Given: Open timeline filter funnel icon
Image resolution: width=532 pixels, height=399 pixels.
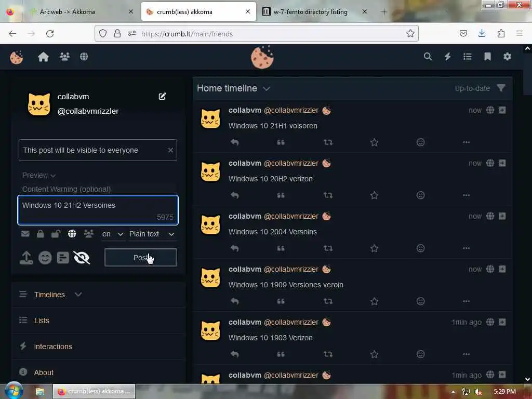Looking at the screenshot, I should [501, 88].
